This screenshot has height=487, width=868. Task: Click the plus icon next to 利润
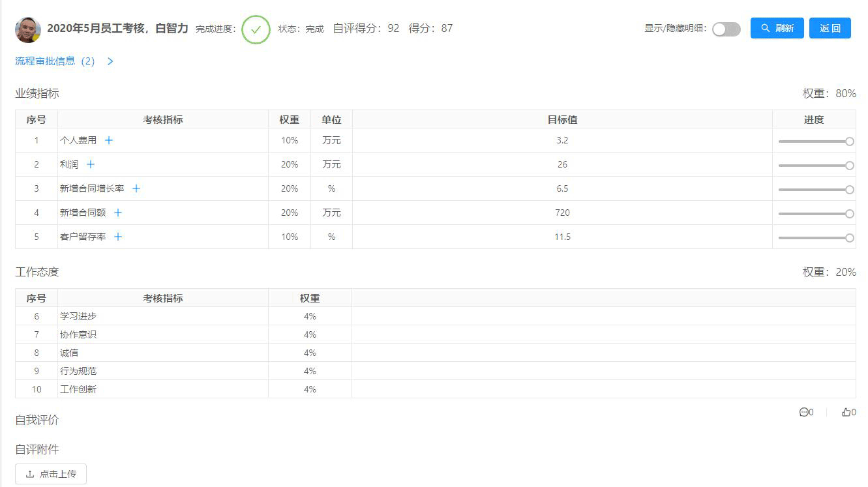[91, 164]
